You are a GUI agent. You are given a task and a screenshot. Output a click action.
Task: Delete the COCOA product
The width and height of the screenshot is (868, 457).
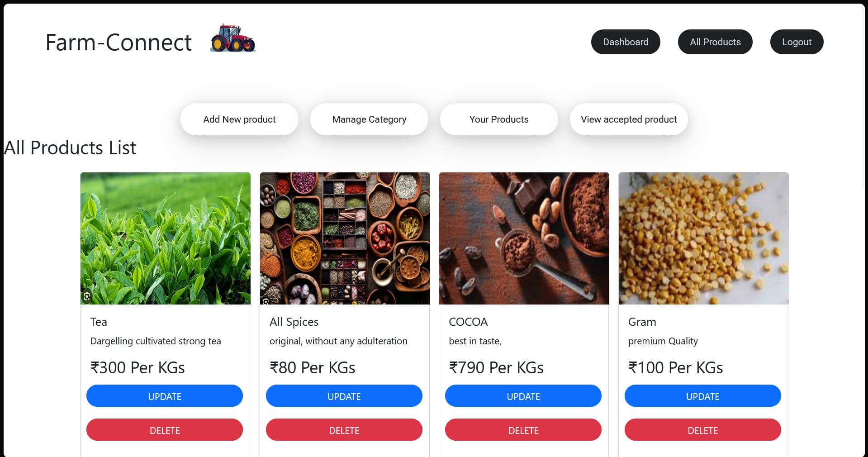(523, 430)
